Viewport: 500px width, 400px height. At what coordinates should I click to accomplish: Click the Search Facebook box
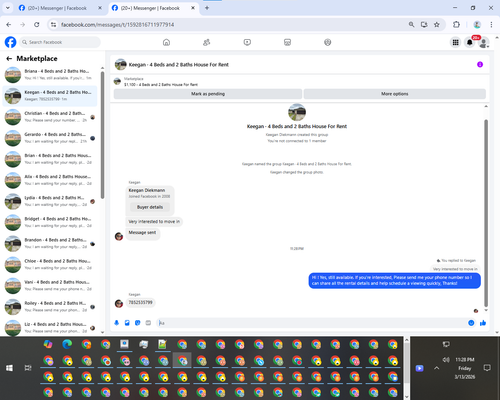point(60,42)
